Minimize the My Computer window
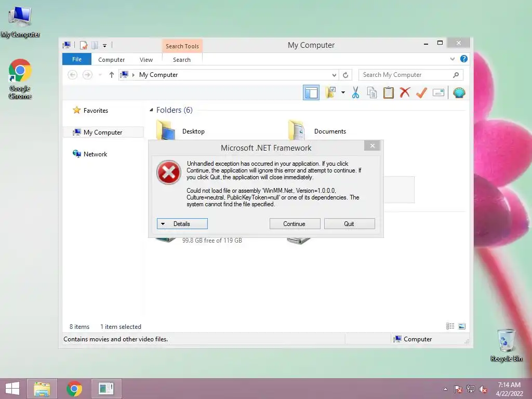The width and height of the screenshot is (532, 399). [x=426, y=44]
